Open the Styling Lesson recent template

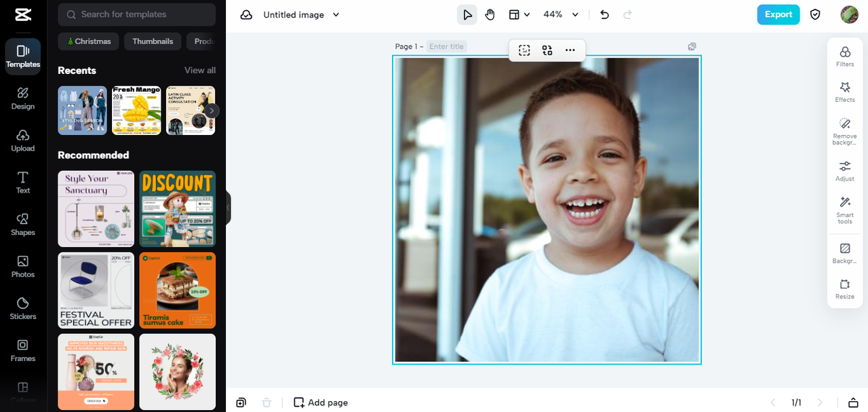point(83,111)
